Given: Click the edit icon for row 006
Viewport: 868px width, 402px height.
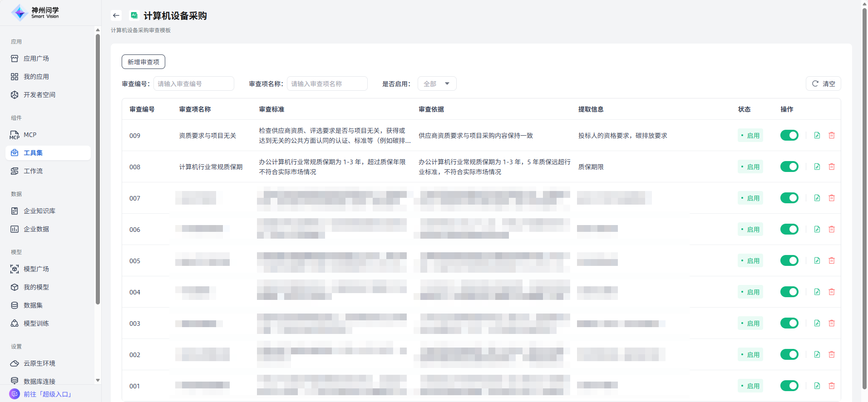Looking at the screenshot, I should point(817,229).
